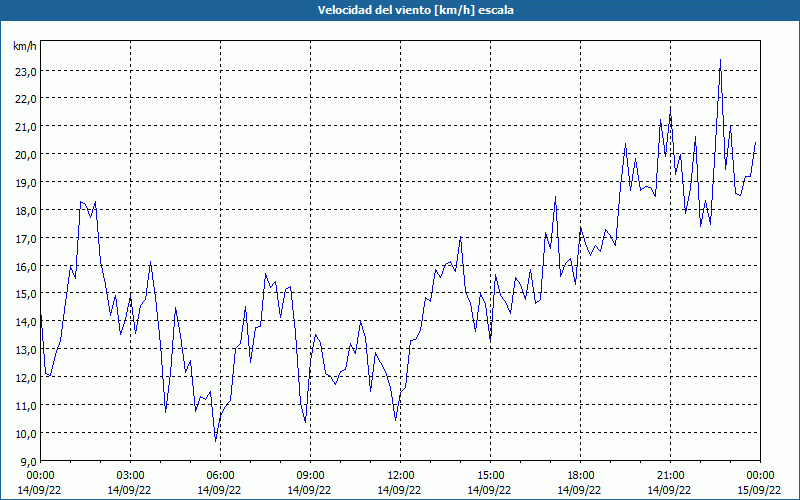Select the 19,0 y-axis value

click(x=26, y=184)
